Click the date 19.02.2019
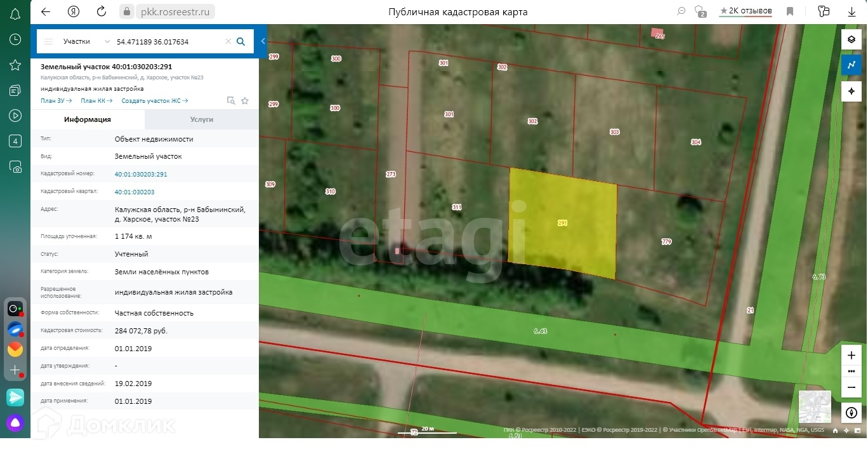 coord(133,384)
